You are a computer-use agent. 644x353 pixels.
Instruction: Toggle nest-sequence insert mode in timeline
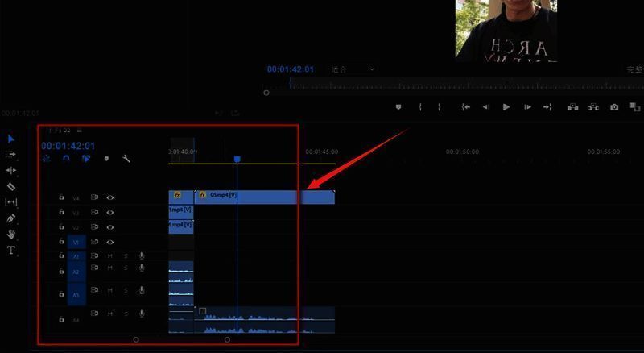point(47,159)
